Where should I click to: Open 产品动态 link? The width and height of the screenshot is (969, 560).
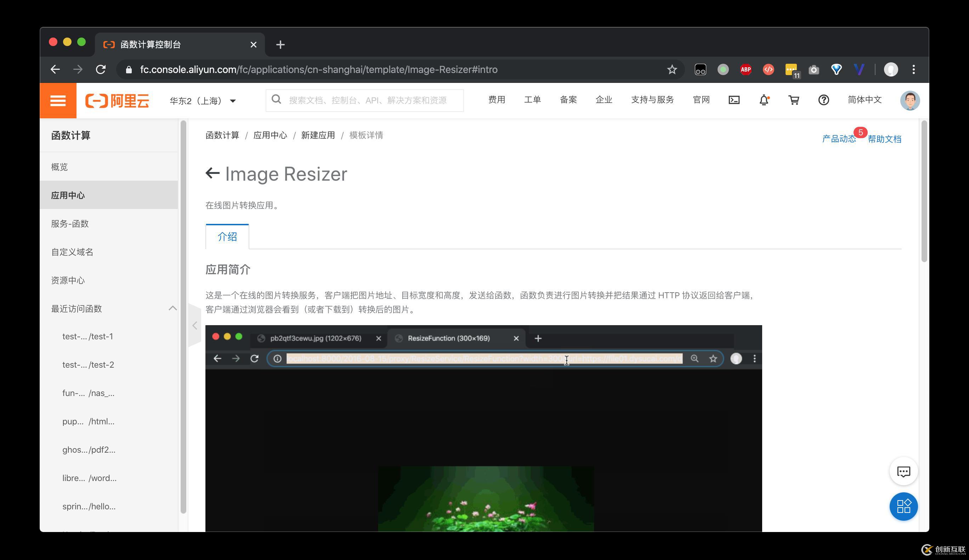pyautogui.click(x=839, y=139)
